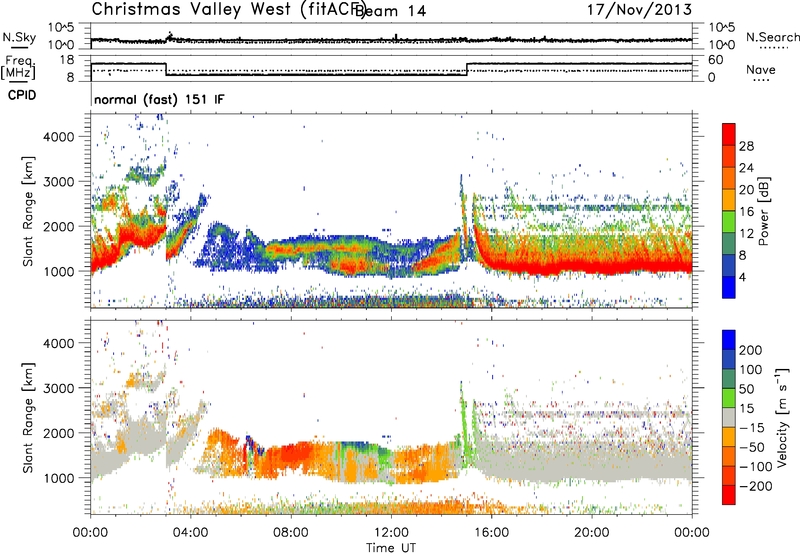Click the red top segment of Power colorbar
The image size is (800, 554).
[729, 134]
